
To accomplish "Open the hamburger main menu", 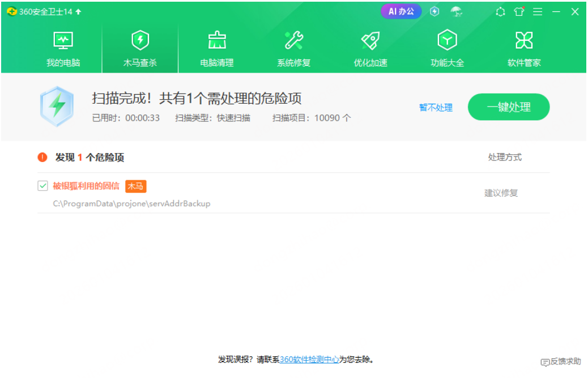I will [538, 11].
